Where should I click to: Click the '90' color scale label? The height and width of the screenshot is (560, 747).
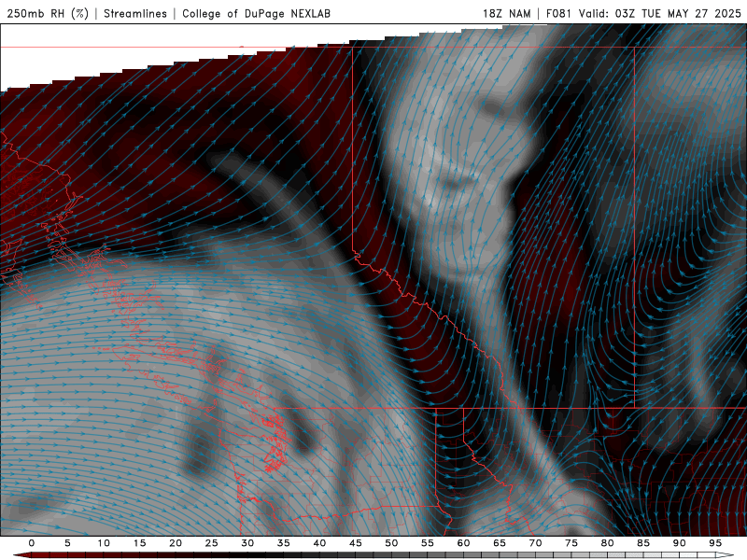pyautogui.click(x=680, y=543)
